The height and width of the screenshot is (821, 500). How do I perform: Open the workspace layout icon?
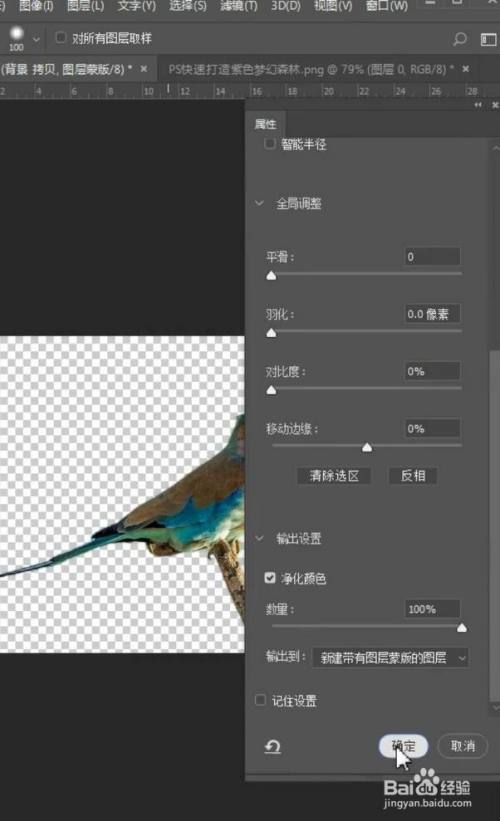pyautogui.click(x=488, y=39)
